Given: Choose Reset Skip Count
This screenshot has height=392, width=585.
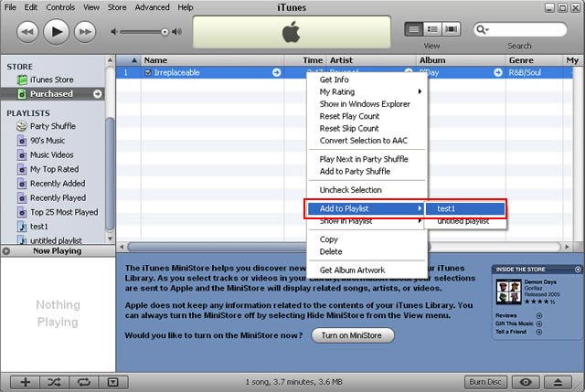Looking at the screenshot, I should (367, 129).
